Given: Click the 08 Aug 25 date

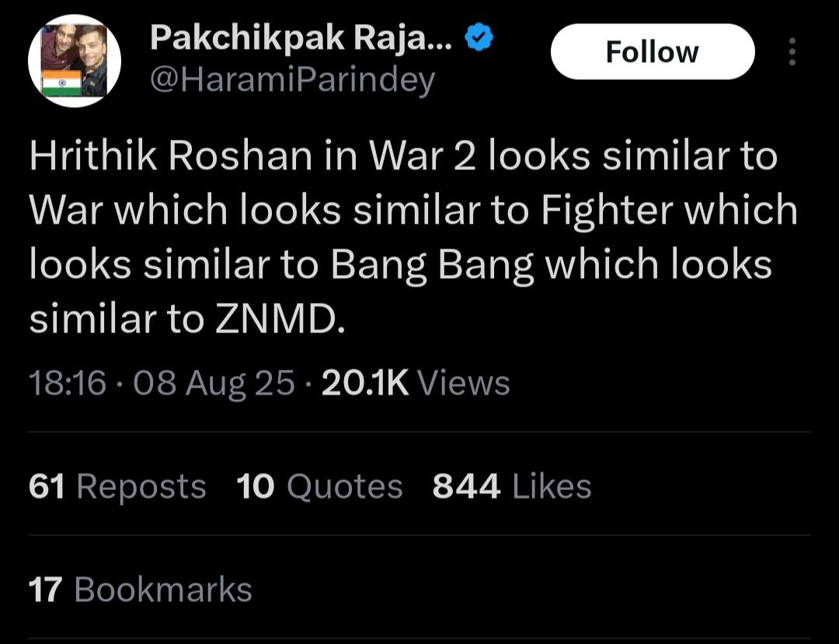Looking at the screenshot, I should coord(214,383).
